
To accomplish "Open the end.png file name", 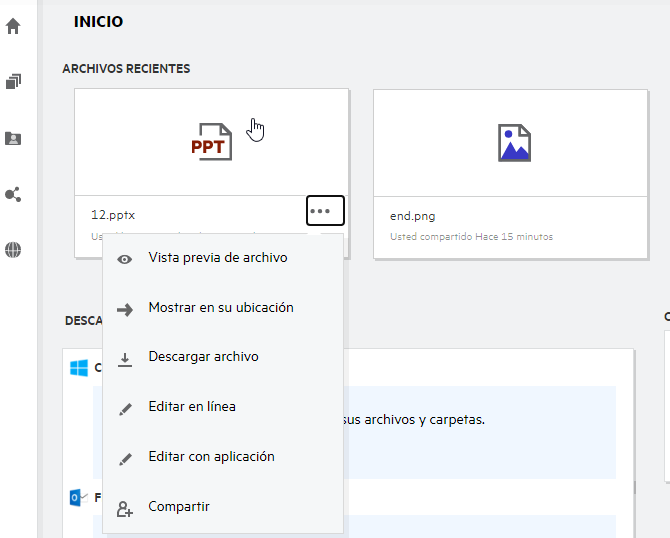I will click(x=412, y=216).
